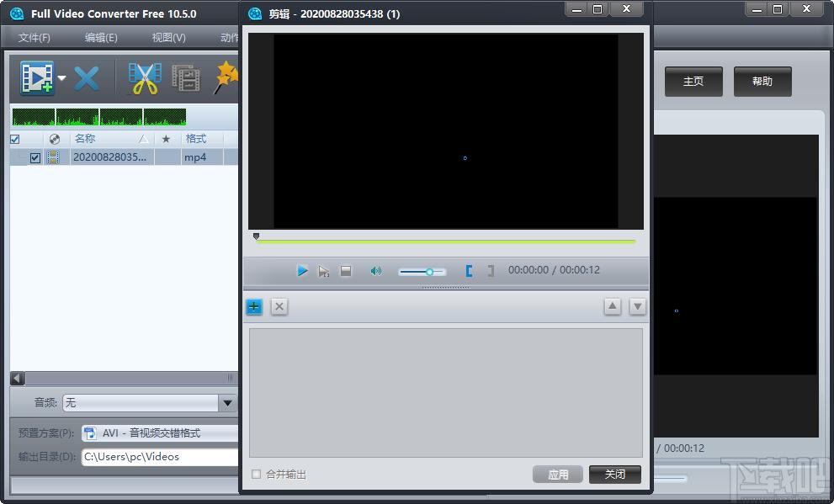
Task: Adjust the volume slider knob
Action: [429, 272]
